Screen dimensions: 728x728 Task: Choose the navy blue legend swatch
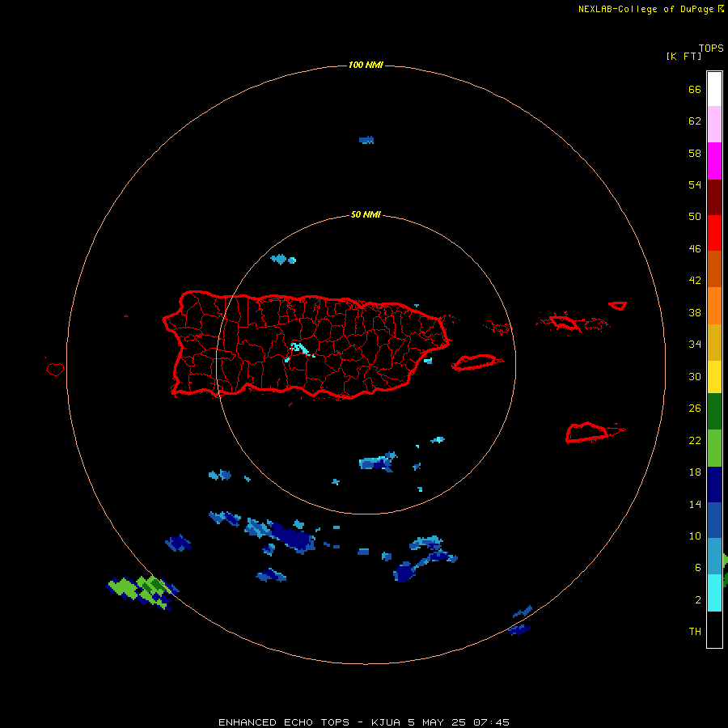click(714, 485)
